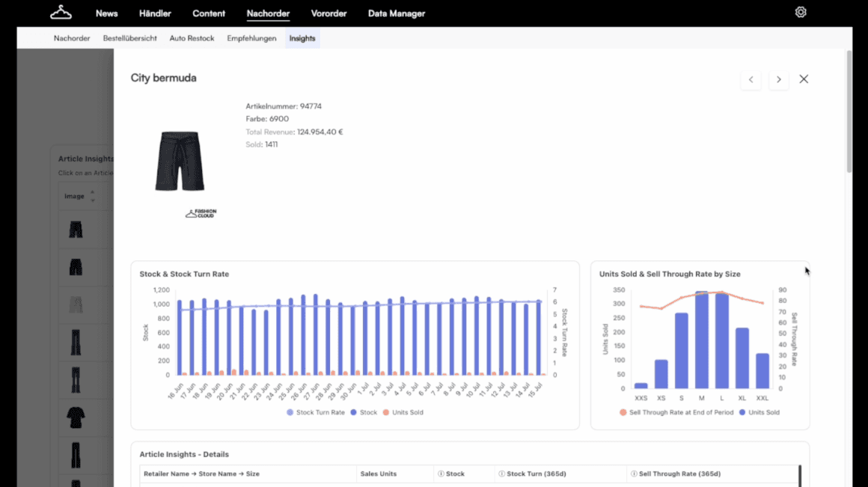Toggle the Units Sold legend in stock chart
This screenshot has height=487, width=868.
click(403, 412)
